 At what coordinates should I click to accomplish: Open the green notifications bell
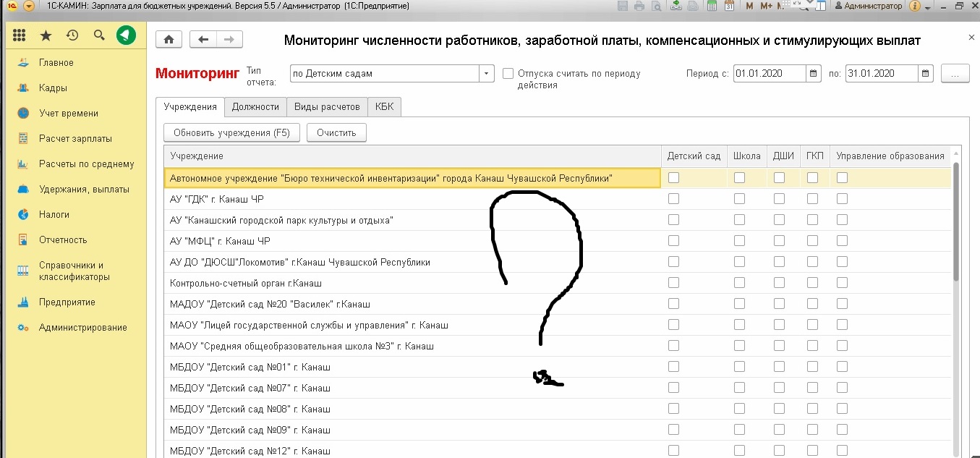126,35
